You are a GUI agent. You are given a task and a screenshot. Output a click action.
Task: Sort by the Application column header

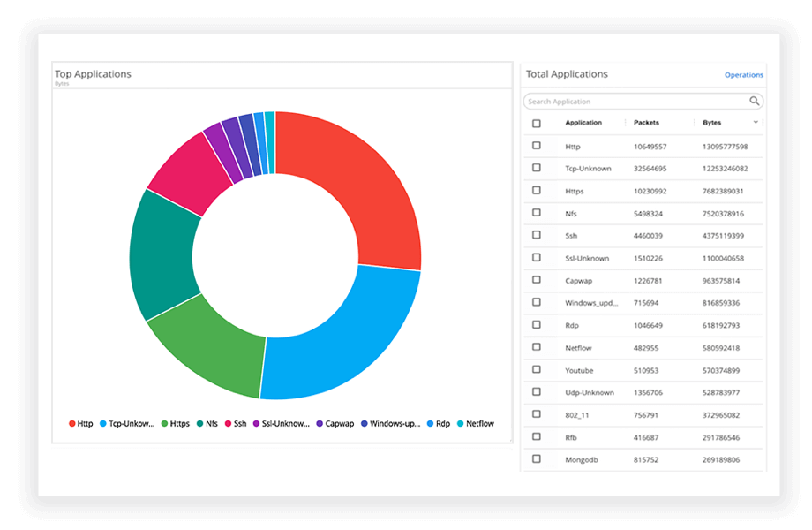pos(583,123)
